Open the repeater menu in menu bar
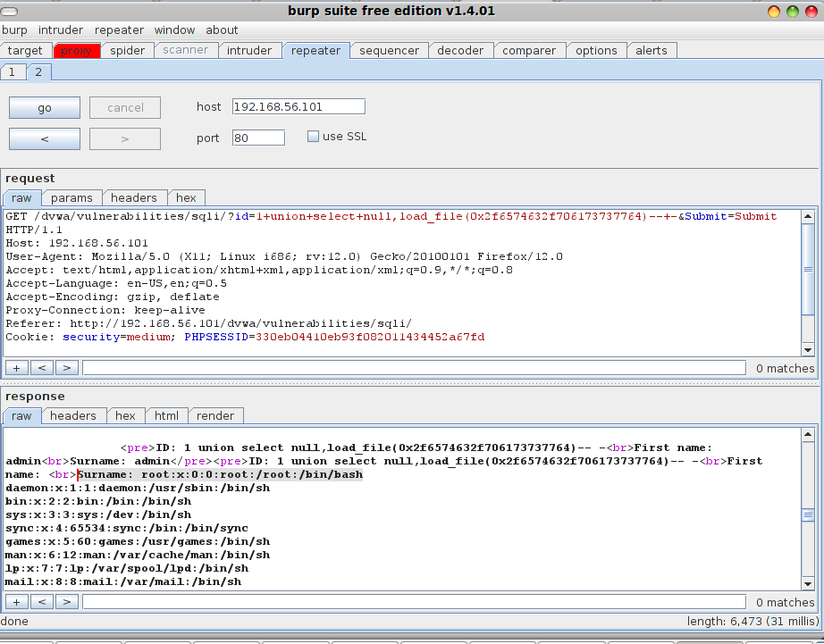This screenshot has height=644, width=824. (x=119, y=30)
